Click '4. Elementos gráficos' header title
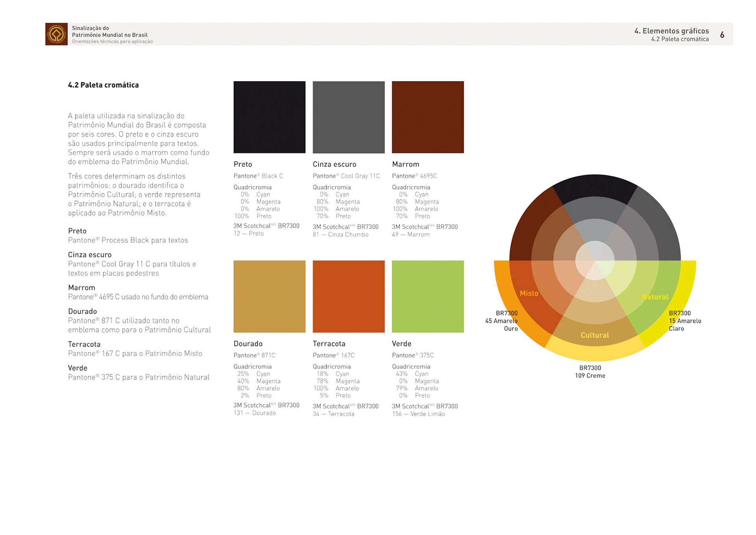756x535 pixels. coord(671,31)
